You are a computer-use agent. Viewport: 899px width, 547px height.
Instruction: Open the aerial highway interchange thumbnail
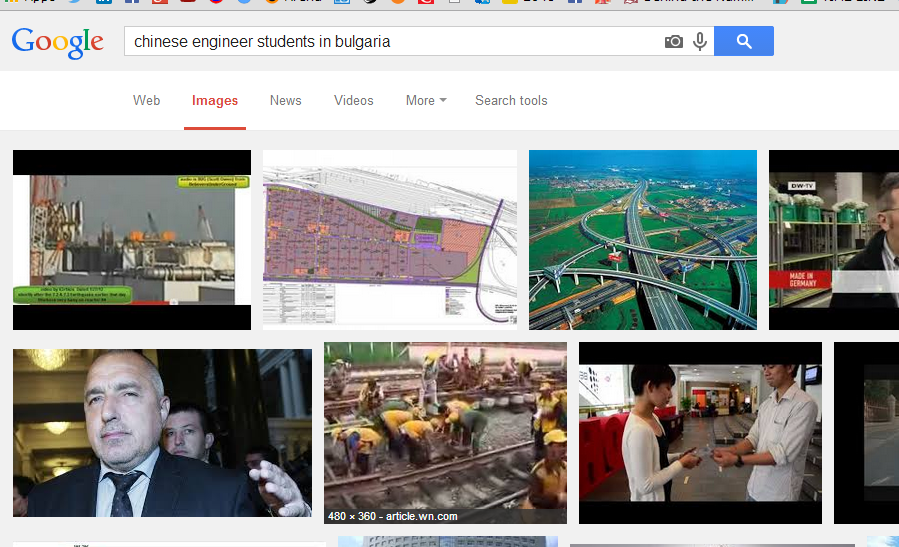[643, 240]
